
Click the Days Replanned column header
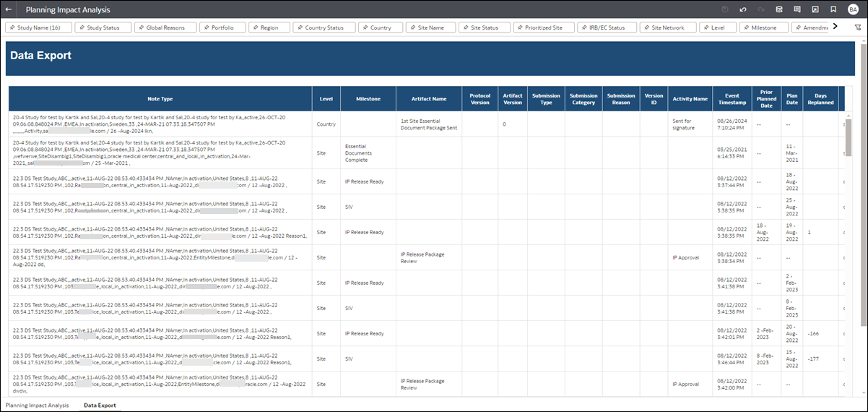(820, 99)
